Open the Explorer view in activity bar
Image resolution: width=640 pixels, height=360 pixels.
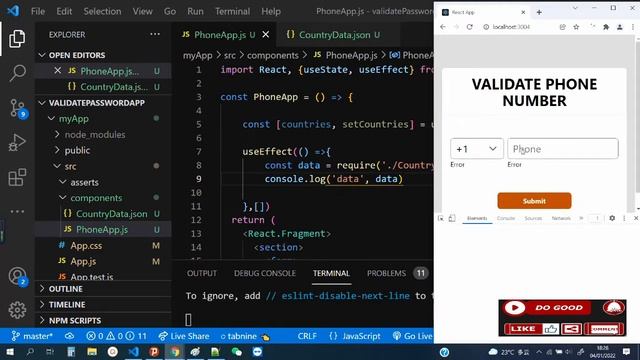[17, 38]
